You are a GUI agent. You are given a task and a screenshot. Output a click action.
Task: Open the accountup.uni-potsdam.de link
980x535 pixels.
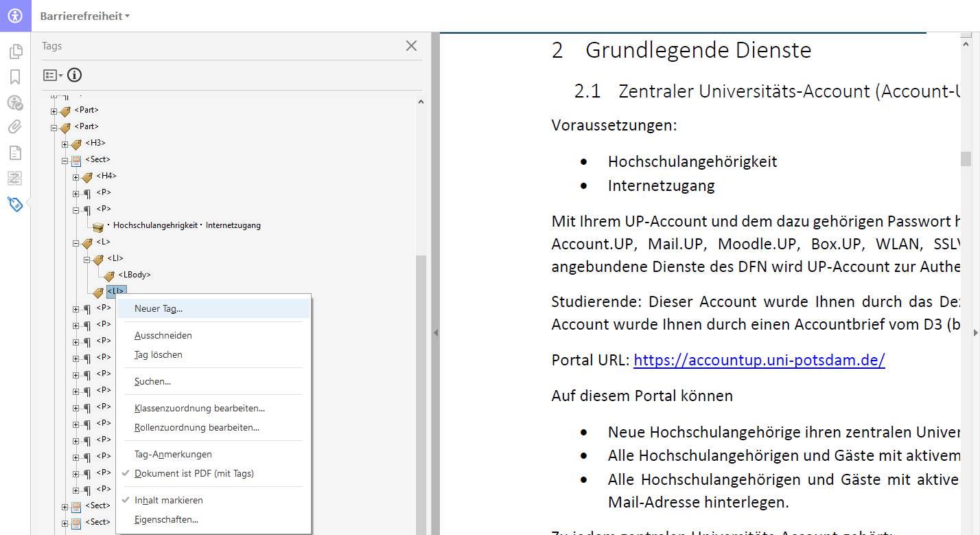click(x=759, y=361)
